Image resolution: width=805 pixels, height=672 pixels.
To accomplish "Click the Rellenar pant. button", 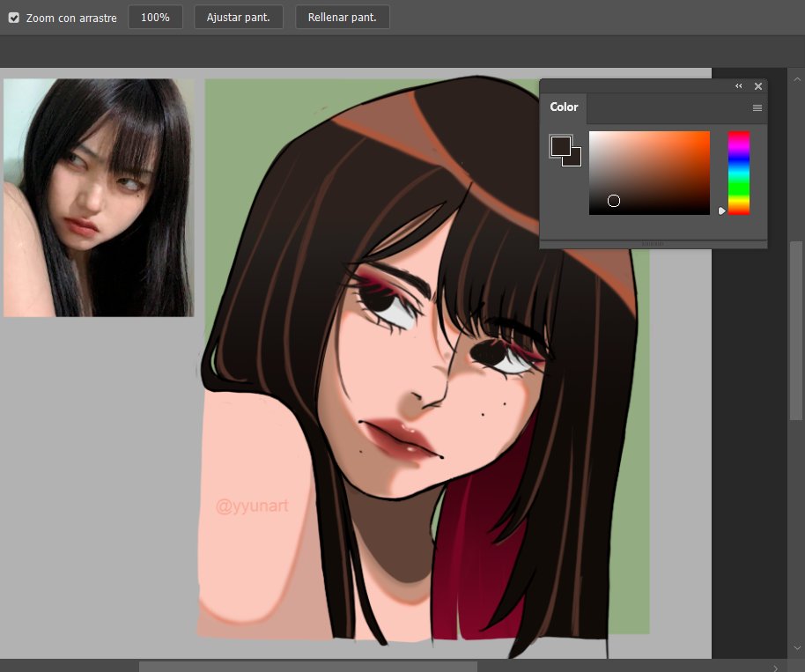I will [342, 18].
